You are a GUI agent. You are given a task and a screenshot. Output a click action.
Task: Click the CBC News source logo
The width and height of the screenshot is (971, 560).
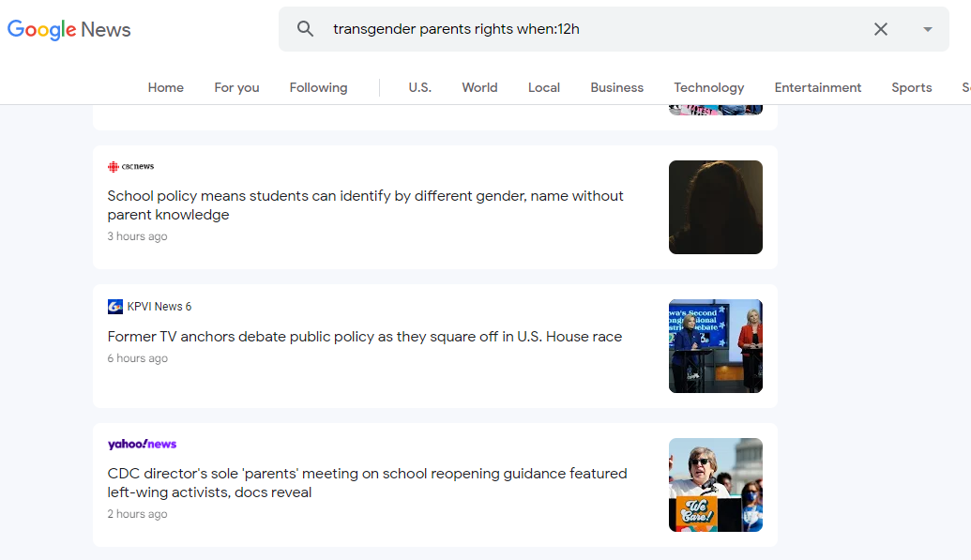130,165
